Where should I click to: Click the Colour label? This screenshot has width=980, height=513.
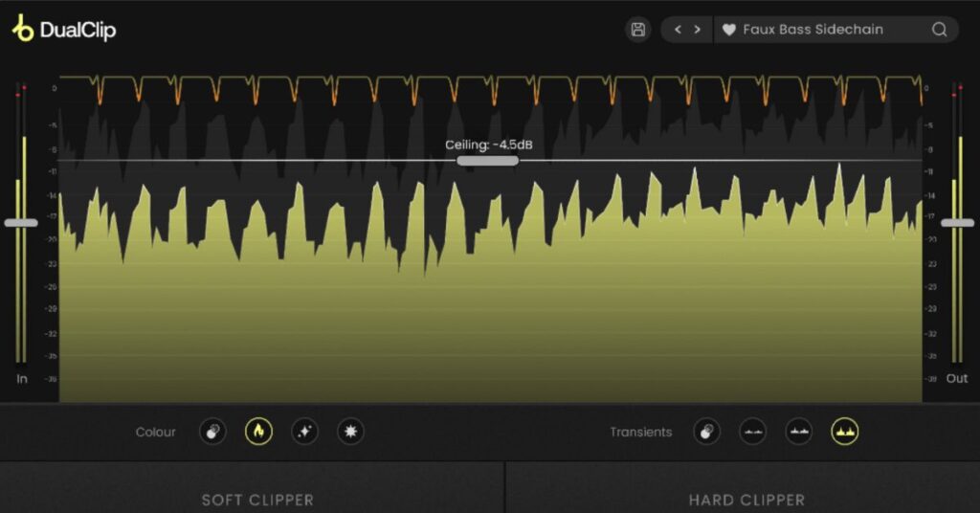pyautogui.click(x=156, y=432)
